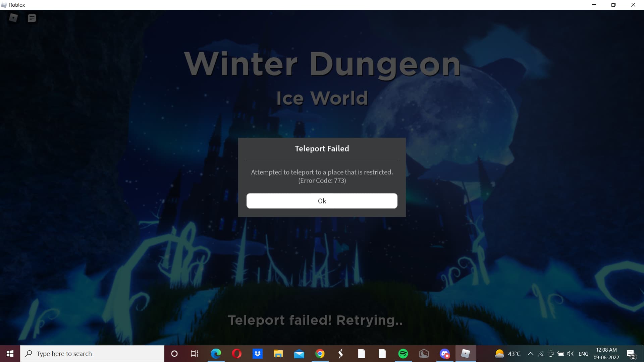644x362 pixels.
Task: Expand the hidden system tray icons
Action: (530, 354)
